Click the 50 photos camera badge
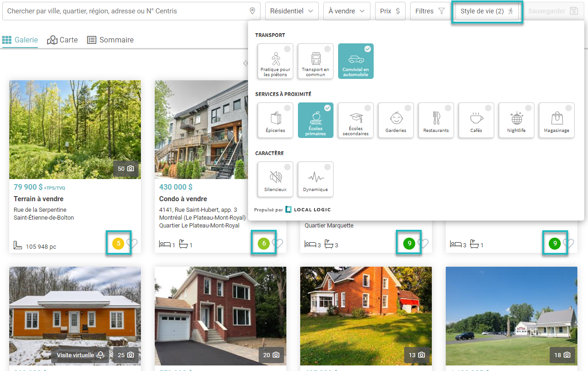This screenshot has width=588, height=371. 126,169
